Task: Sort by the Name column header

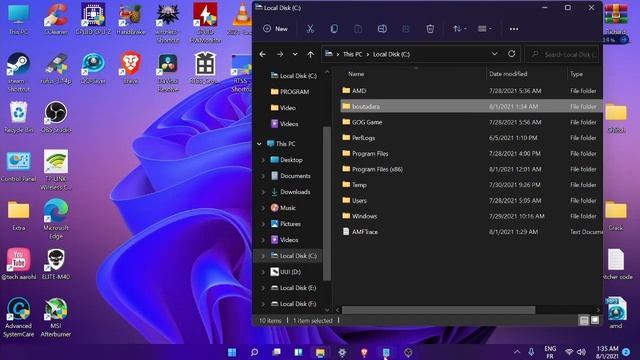Action: (x=356, y=74)
